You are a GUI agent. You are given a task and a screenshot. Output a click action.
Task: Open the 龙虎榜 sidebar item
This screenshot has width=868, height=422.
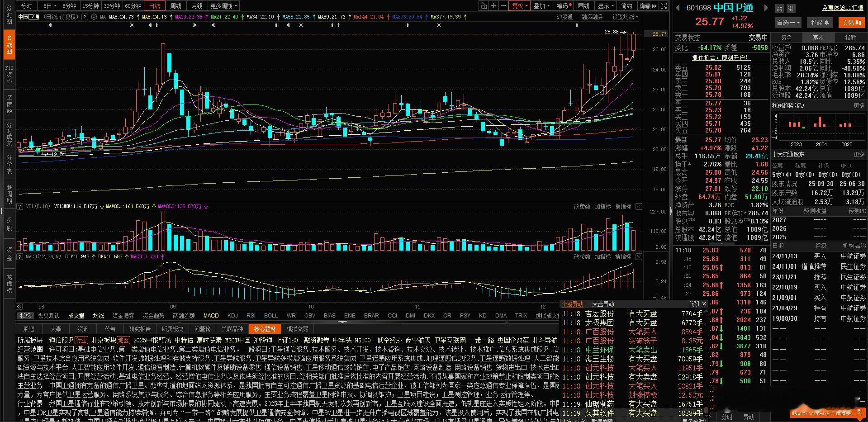pyautogui.click(x=9, y=283)
